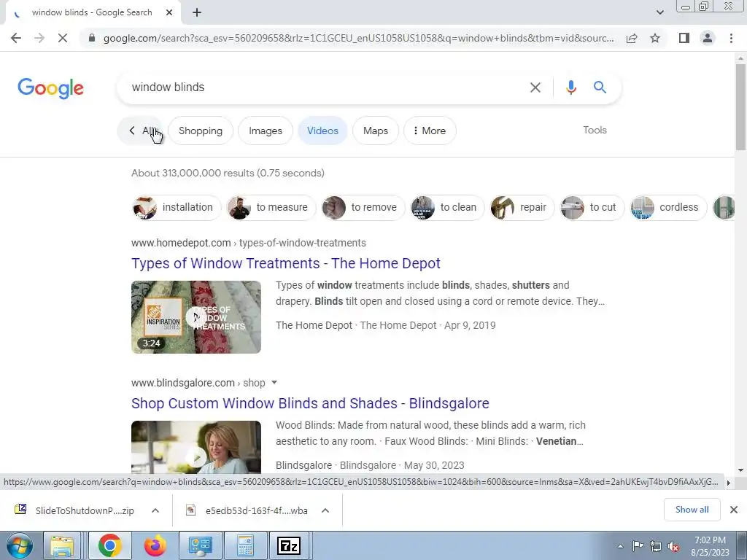747x560 pixels.
Task: Click Show all downloads button
Action: (692, 510)
